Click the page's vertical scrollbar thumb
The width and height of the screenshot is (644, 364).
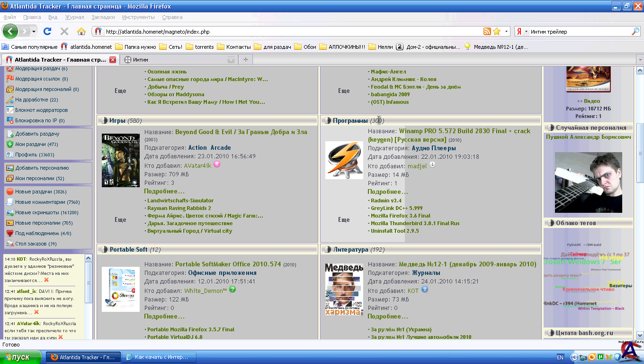[640, 152]
